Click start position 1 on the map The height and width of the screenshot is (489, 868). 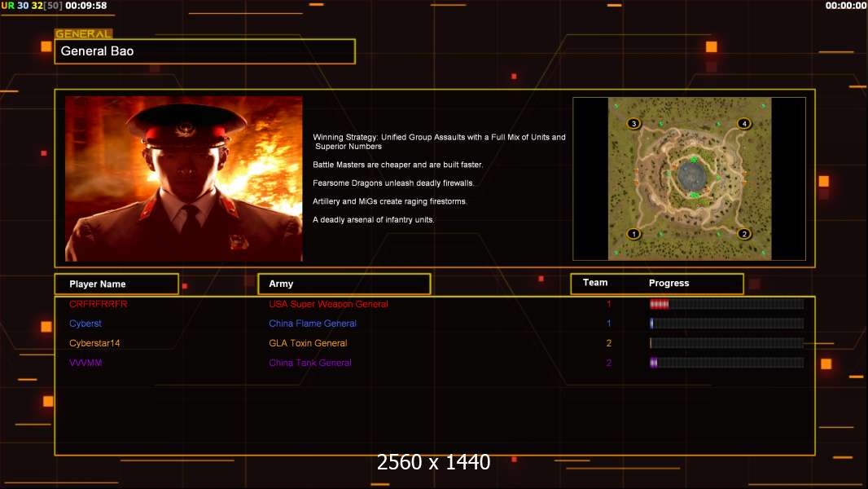(633, 234)
